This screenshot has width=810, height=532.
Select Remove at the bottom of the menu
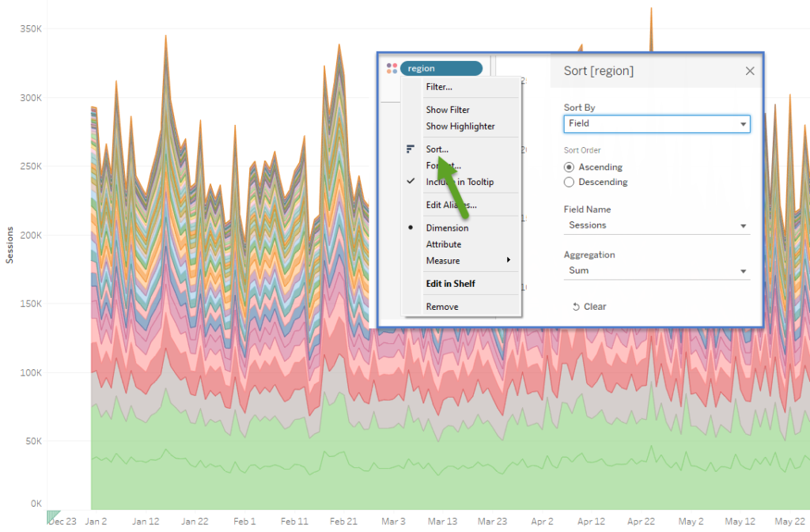pyautogui.click(x=441, y=306)
